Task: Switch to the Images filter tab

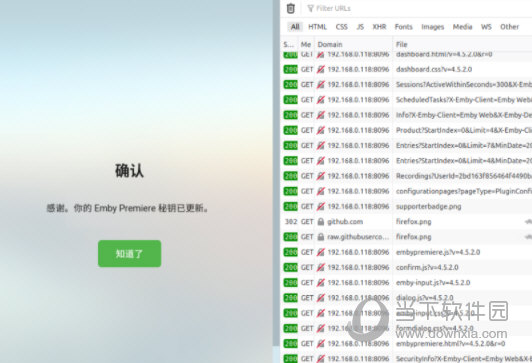Action: pyautogui.click(x=433, y=27)
